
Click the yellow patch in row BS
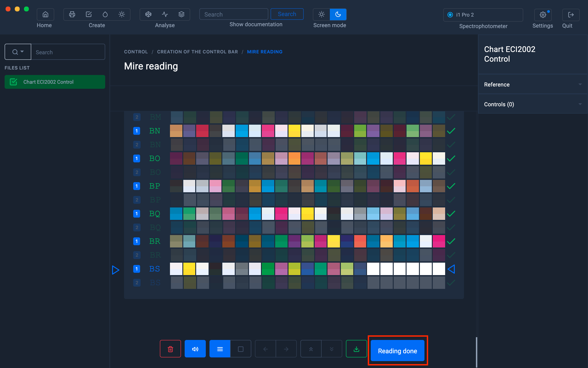point(189,269)
